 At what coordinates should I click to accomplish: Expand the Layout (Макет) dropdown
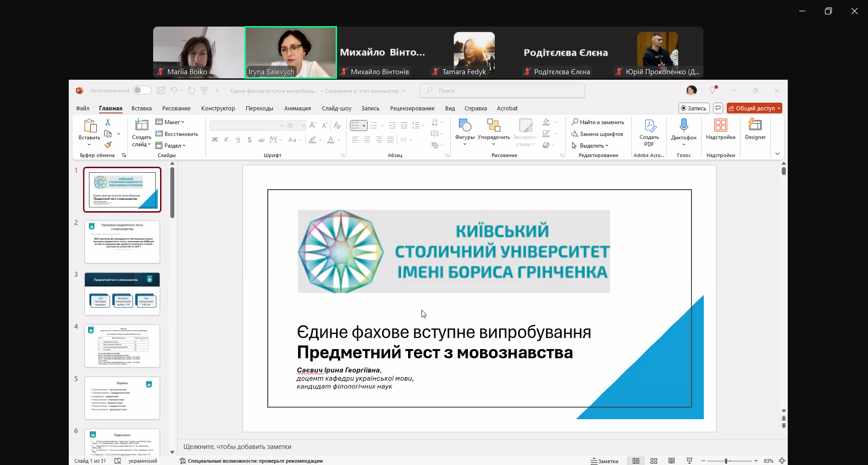pyautogui.click(x=170, y=122)
